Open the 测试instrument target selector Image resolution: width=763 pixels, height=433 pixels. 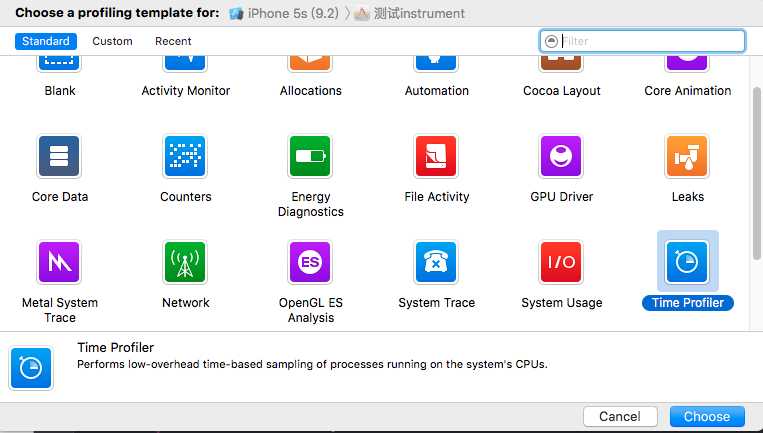(410, 14)
